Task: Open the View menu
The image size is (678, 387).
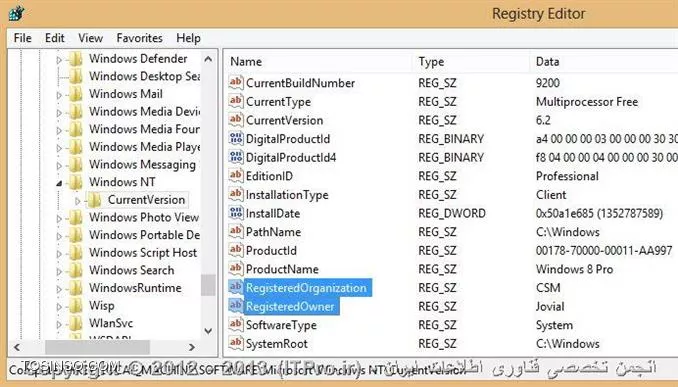Action: pyautogui.click(x=90, y=38)
